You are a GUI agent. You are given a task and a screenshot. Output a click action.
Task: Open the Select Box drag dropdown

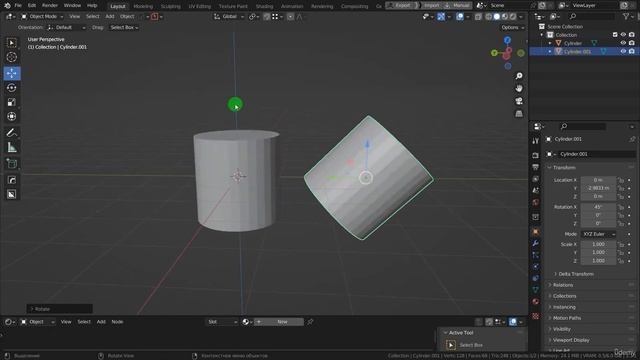click(124, 27)
